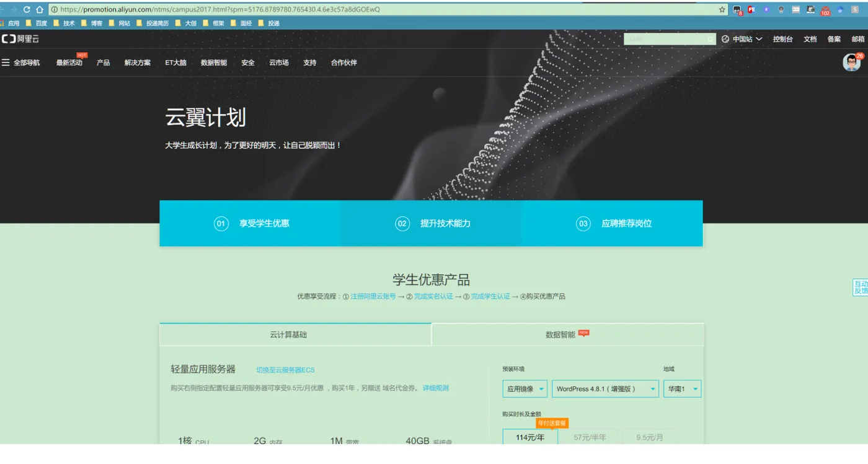Open the extension icon with badge 8
The width and height of the screenshot is (868, 464).
pos(737,10)
